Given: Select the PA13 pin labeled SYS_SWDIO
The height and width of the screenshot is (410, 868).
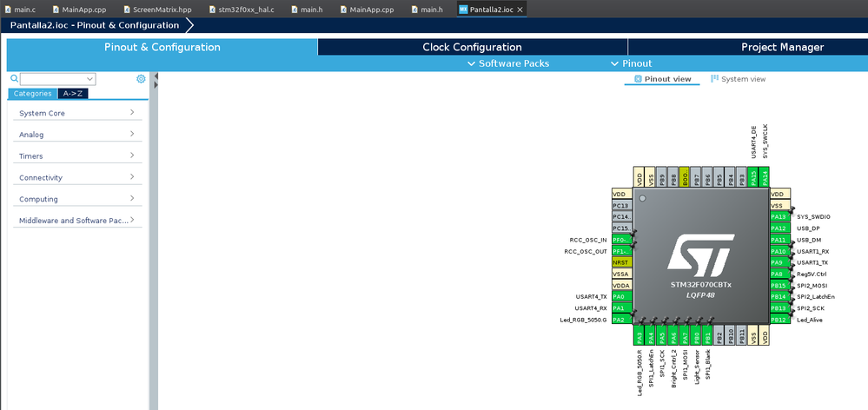Looking at the screenshot, I should pos(780,217).
